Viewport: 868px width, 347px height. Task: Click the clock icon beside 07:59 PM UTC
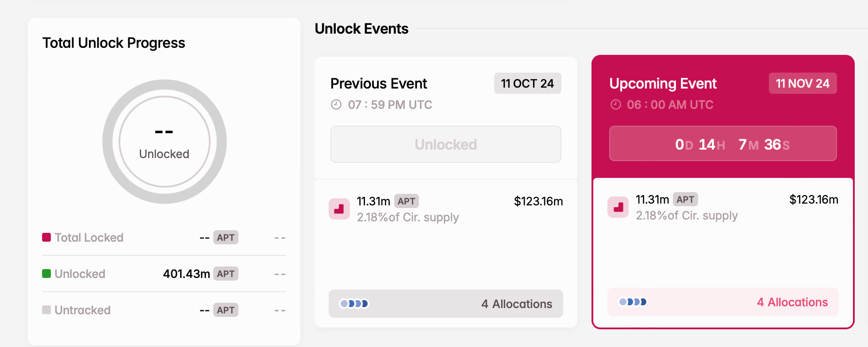[336, 104]
